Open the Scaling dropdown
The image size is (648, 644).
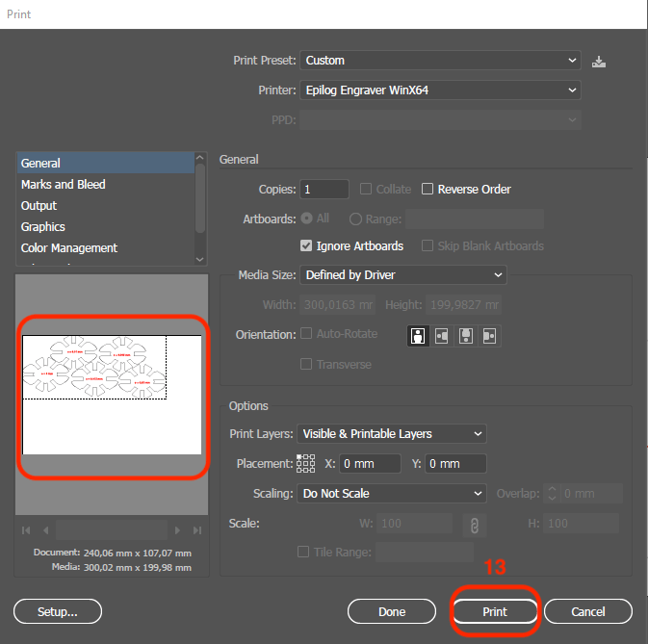tap(392, 494)
